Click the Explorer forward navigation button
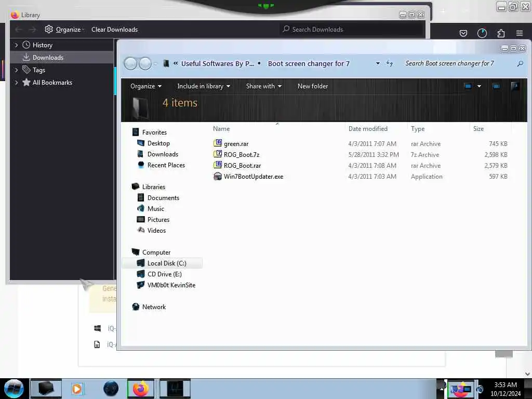The image size is (532, 399). pyautogui.click(x=145, y=63)
